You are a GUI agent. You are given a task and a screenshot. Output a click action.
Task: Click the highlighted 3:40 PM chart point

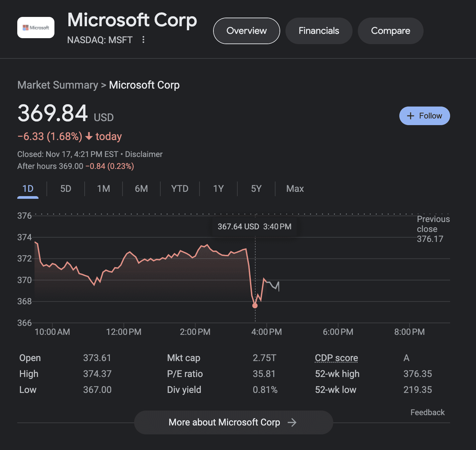(255, 305)
